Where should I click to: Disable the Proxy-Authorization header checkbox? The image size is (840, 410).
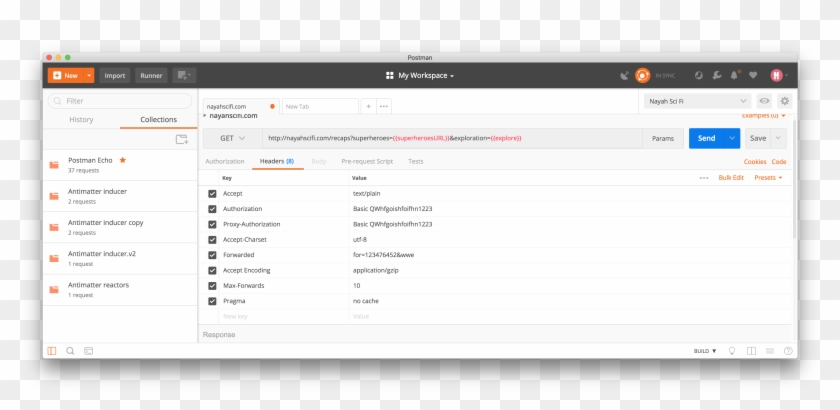(212, 224)
